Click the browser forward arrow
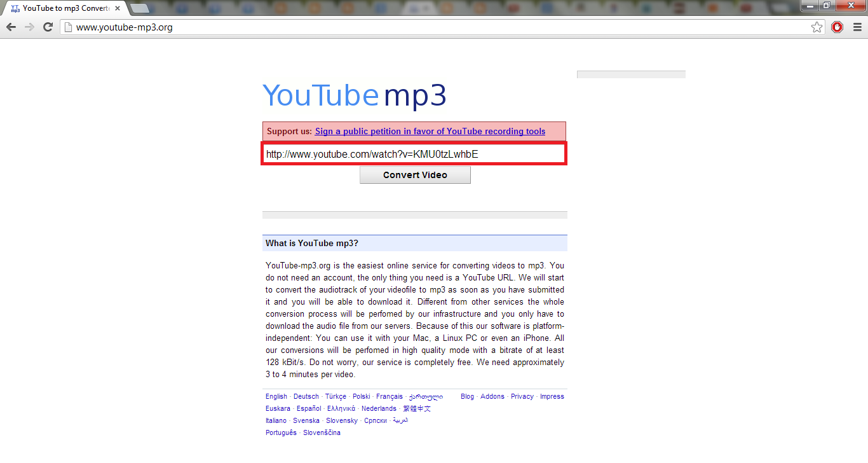The width and height of the screenshot is (868, 463). tap(29, 27)
